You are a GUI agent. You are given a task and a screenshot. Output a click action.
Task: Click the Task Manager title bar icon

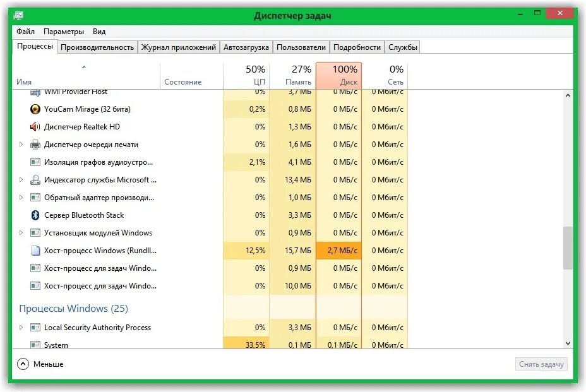18,16
